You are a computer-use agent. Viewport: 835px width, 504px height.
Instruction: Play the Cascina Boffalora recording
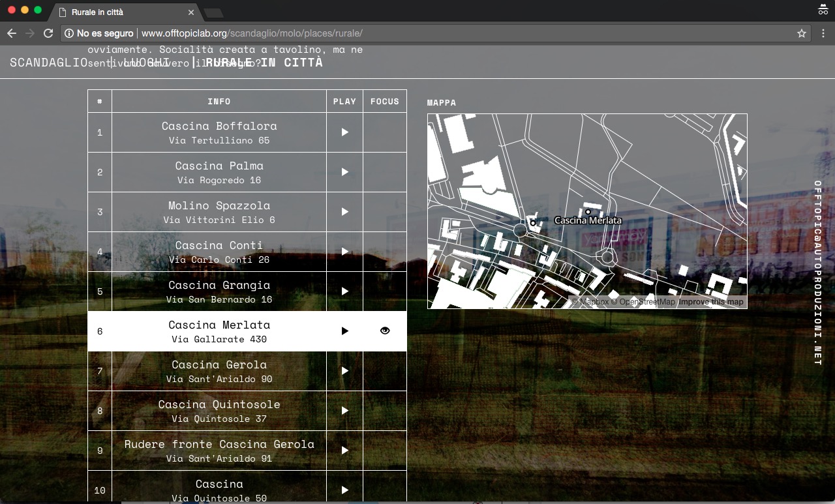click(344, 132)
